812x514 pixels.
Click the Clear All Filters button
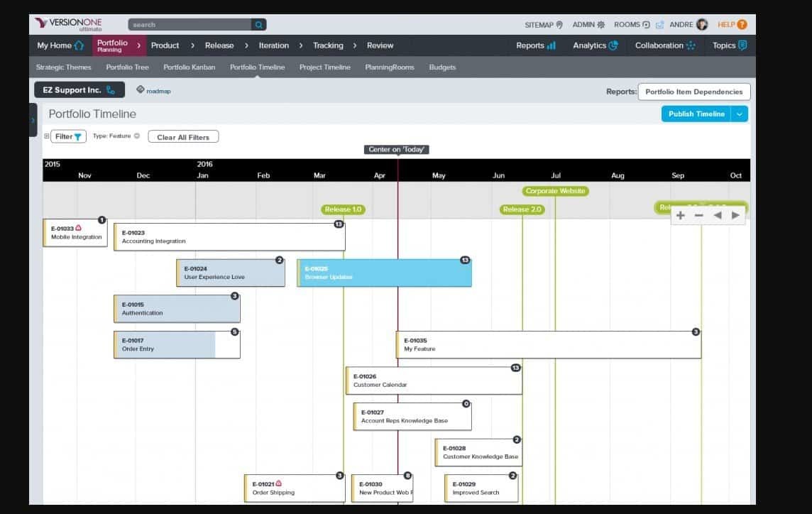(x=182, y=136)
